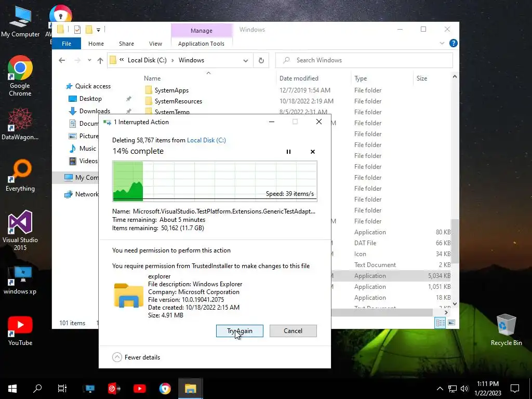The height and width of the screenshot is (399, 532).
Task: Switch to details view layout
Action: (x=441, y=323)
